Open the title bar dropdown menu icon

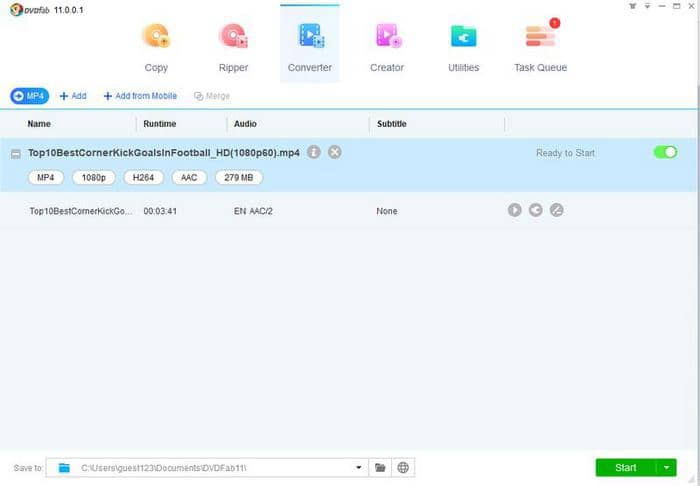click(647, 6)
